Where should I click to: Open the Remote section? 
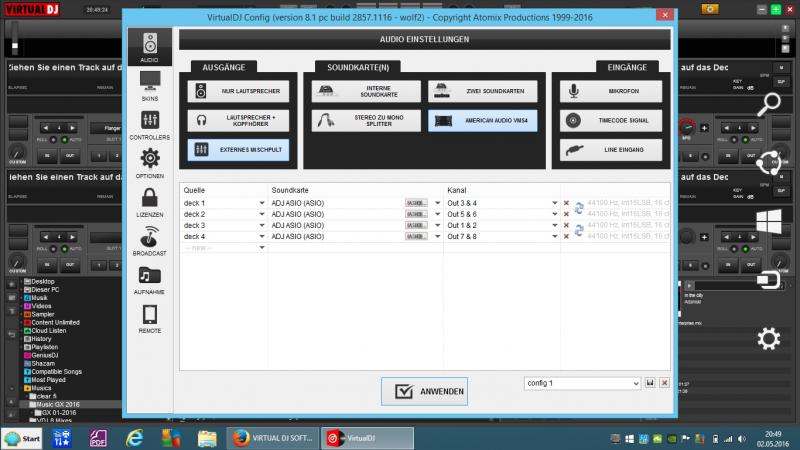[x=149, y=318]
